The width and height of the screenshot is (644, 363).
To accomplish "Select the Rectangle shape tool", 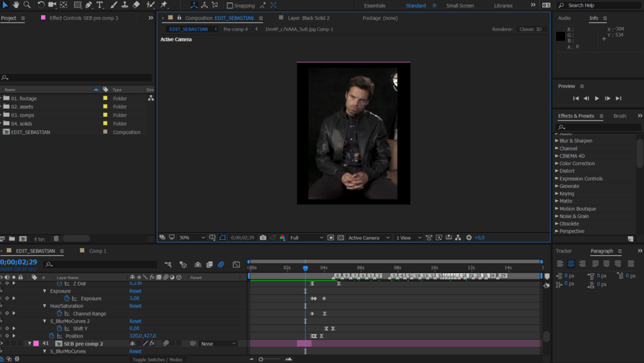I will tap(77, 5).
